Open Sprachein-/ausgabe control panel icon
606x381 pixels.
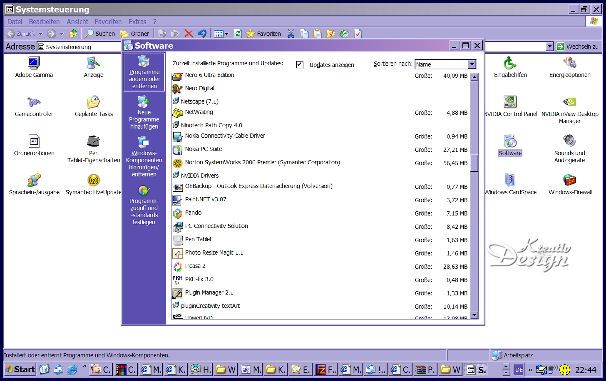click(x=34, y=185)
